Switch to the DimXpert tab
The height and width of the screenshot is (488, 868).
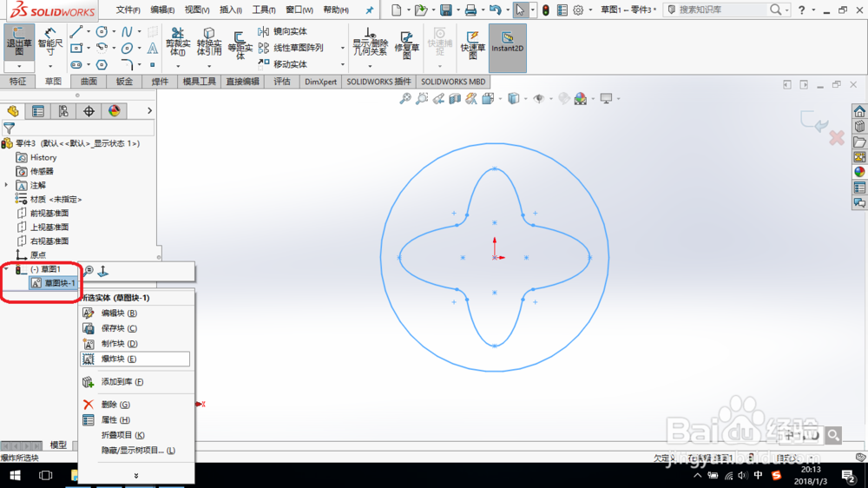click(320, 82)
